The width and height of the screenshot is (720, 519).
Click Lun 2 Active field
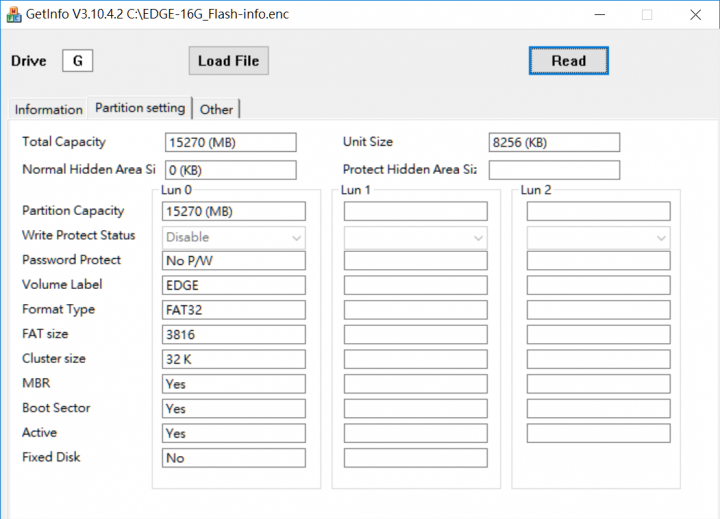tap(598, 434)
